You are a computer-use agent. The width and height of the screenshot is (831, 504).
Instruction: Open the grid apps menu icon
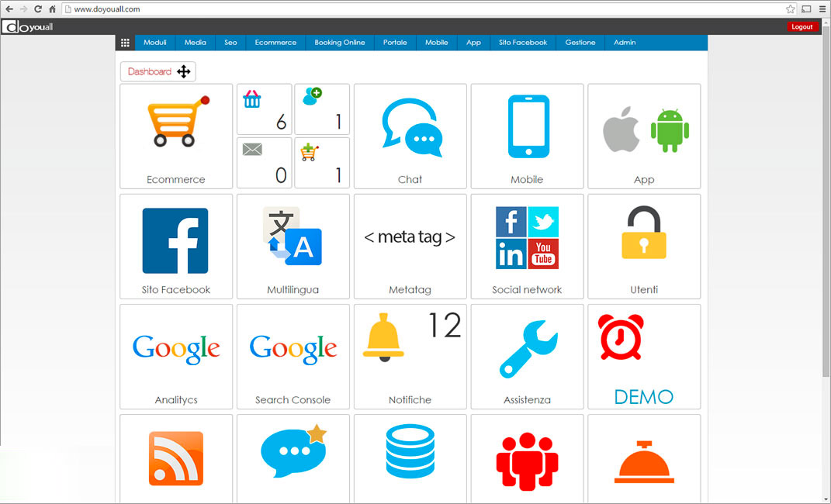tap(125, 43)
